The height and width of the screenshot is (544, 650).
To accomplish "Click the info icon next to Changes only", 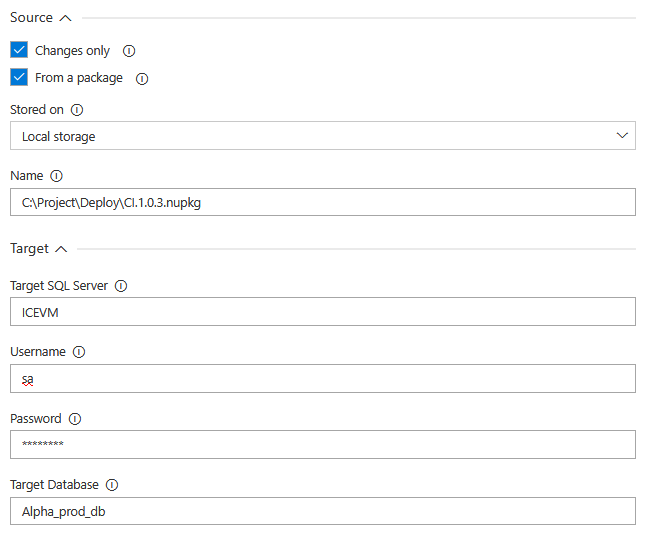I will pyautogui.click(x=129, y=51).
